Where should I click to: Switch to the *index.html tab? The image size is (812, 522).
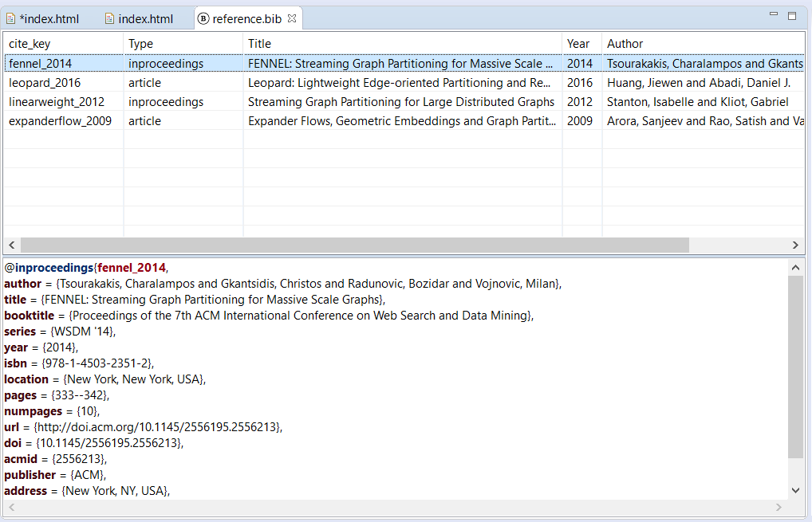pos(49,18)
